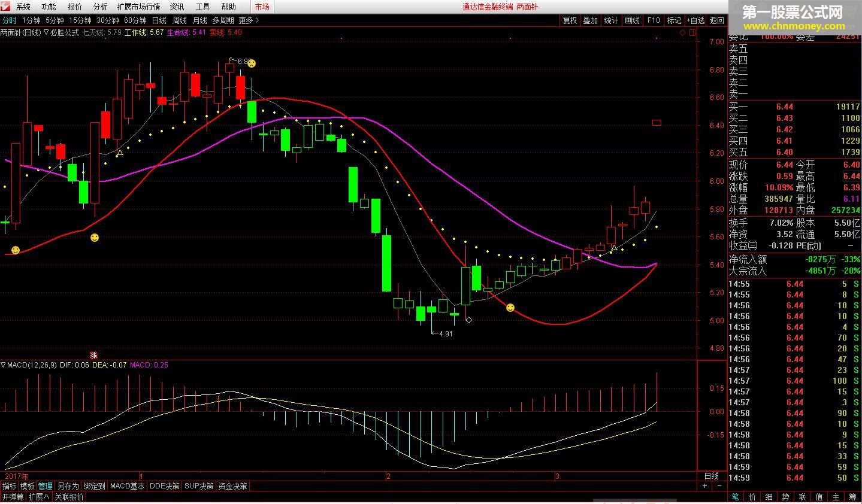Click the 开弹幕 button

13,497
